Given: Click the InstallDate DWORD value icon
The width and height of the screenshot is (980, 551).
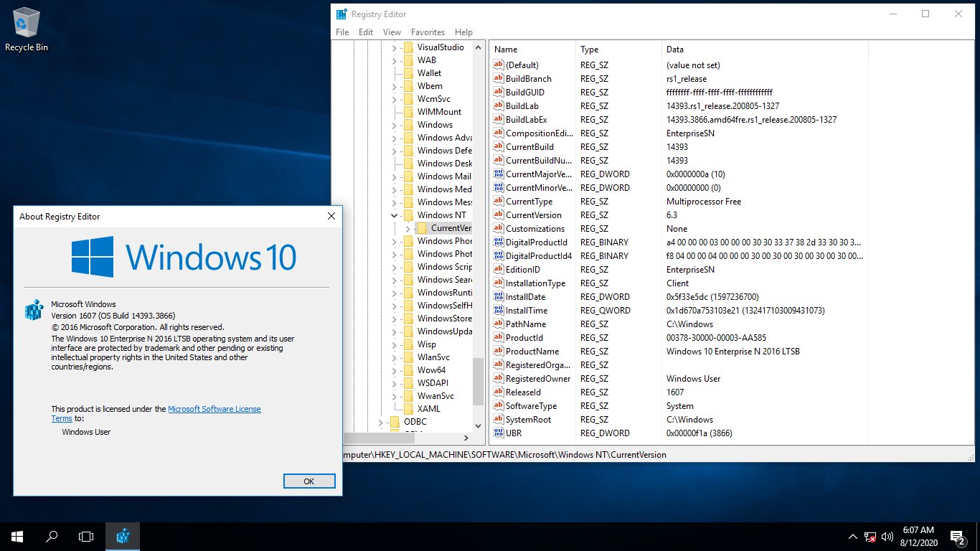Looking at the screenshot, I should 499,297.
